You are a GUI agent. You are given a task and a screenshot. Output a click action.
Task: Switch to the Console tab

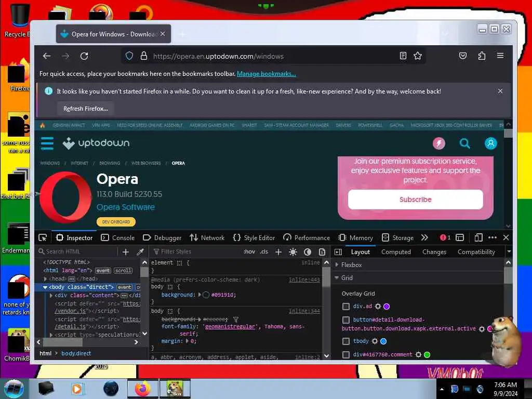(118, 237)
